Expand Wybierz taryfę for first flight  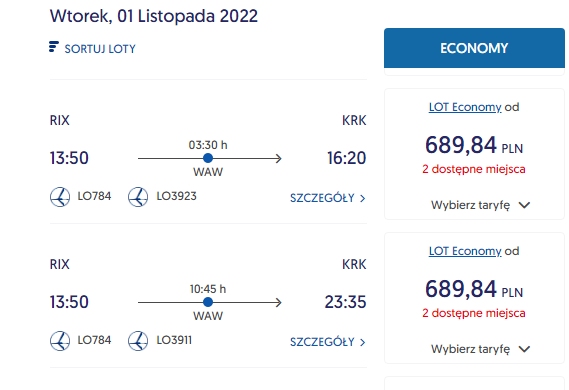(x=480, y=205)
